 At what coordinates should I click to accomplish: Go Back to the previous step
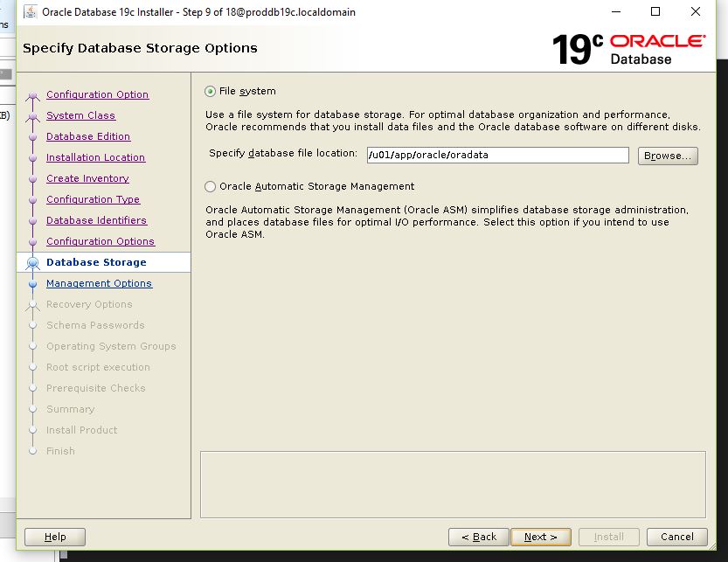[479, 537]
